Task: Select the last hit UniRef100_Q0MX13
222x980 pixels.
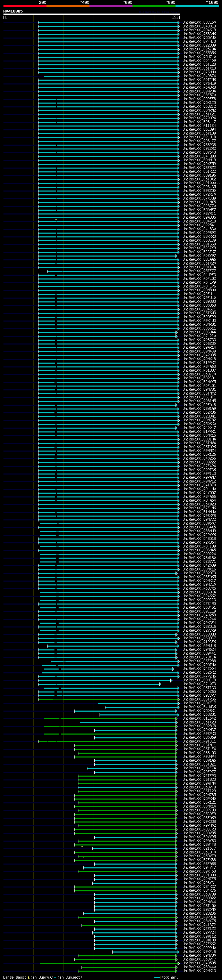Action: 199,971
